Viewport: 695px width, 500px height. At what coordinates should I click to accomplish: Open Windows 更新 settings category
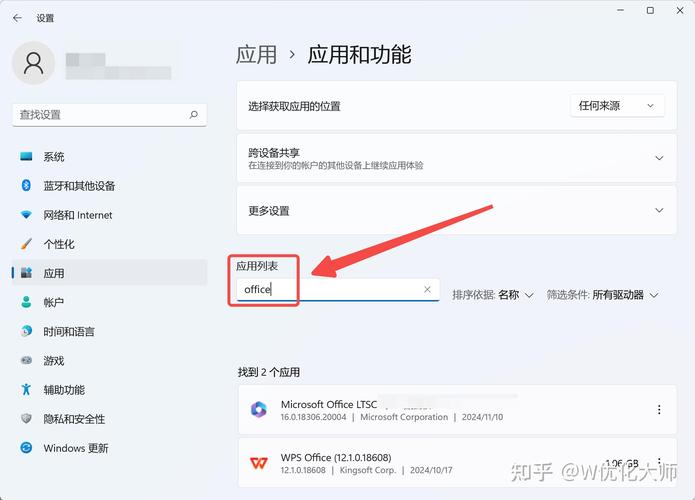point(109,448)
